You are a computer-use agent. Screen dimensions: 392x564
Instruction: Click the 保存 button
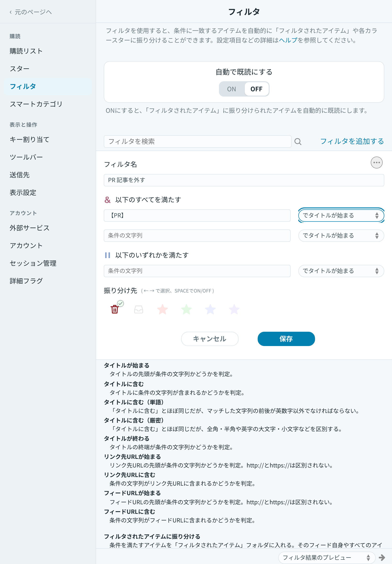pos(286,339)
